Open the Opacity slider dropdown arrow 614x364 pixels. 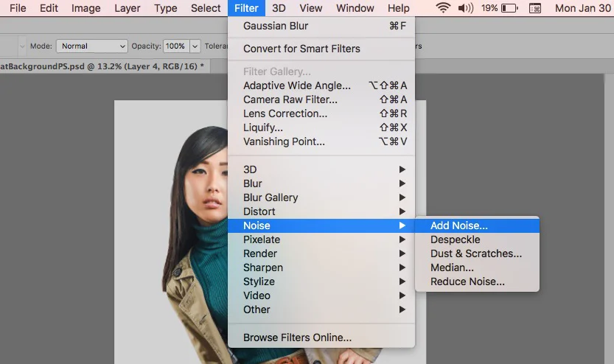[x=195, y=46]
